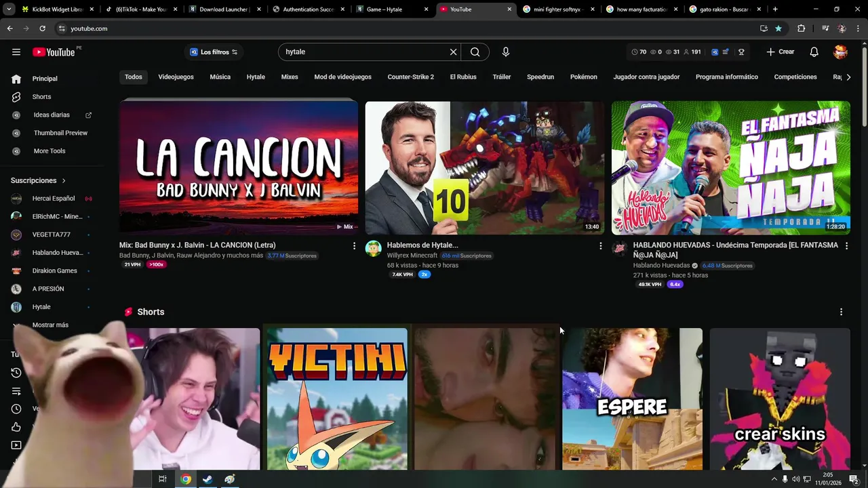Image resolution: width=868 pixels, height=488 pixels.
Task: Open options for the LA CANCION mix
Action: 354,246
